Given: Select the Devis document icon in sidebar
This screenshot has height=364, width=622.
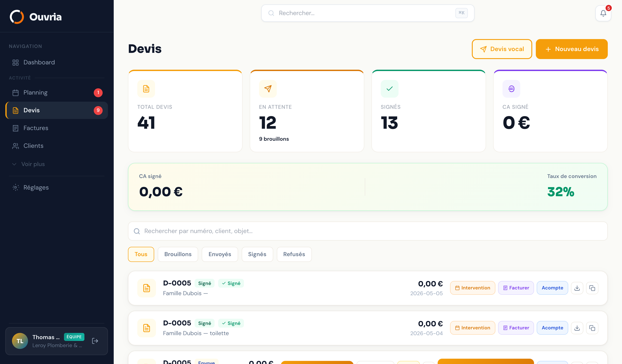Looking at the screenshot, I should coord(16,110).
